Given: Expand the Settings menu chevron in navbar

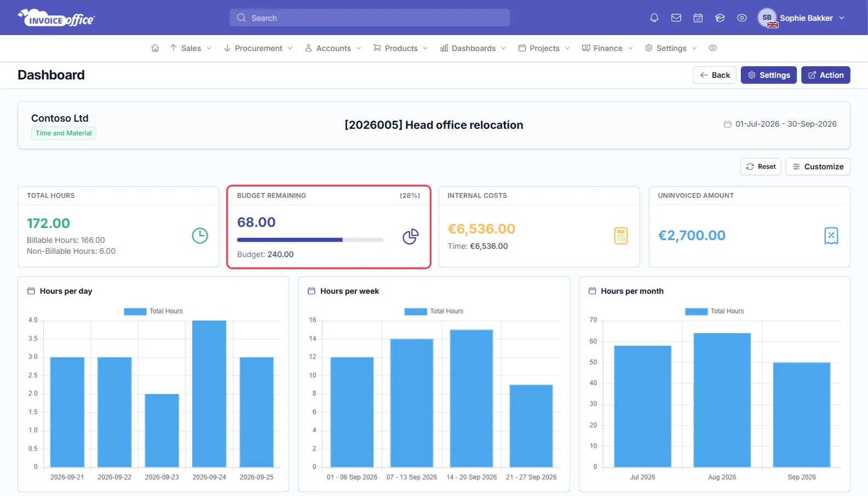Looking at the screenshot, I should (x=694, y=48).
